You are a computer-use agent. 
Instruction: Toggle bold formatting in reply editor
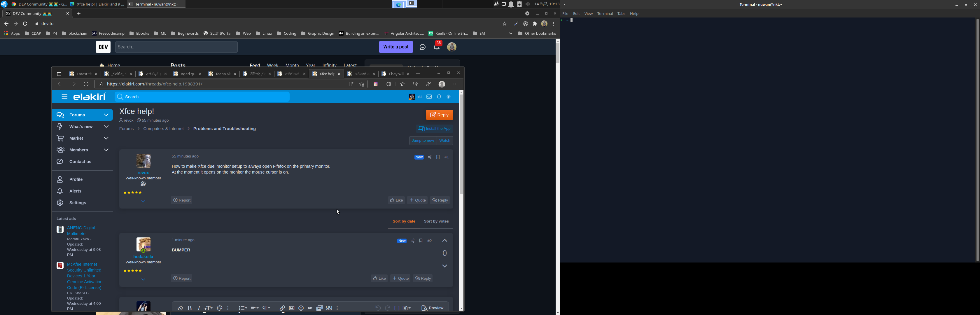click(190, 308)
